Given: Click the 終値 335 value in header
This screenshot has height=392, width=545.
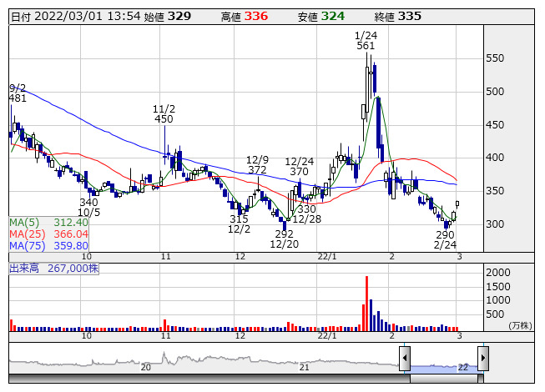Looking at the screenshot, I should coord(409,16).
